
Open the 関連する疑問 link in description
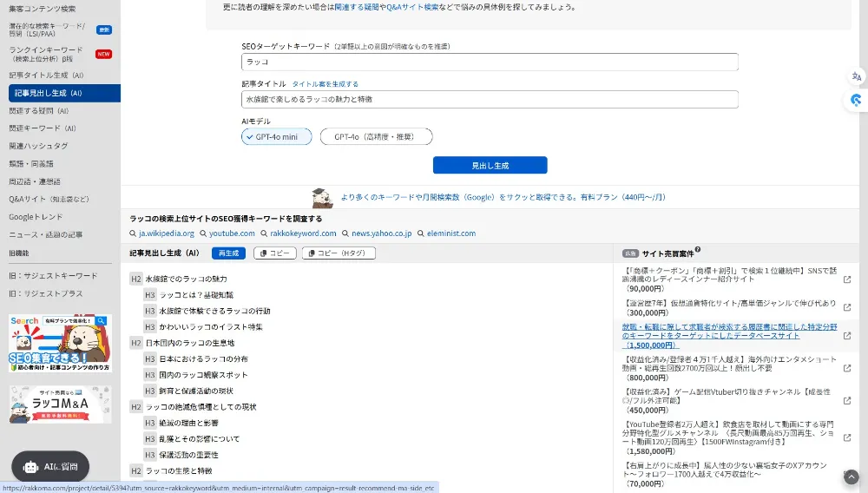357,7
